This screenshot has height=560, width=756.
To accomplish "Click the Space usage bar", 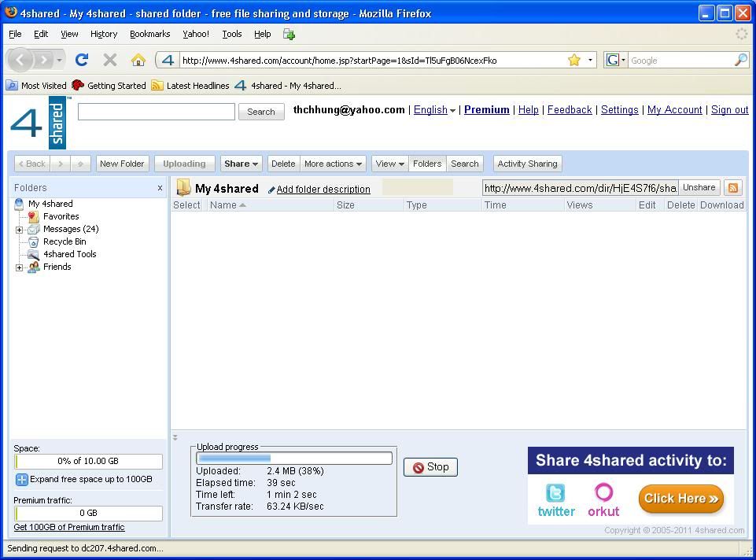I will (88, 461).
